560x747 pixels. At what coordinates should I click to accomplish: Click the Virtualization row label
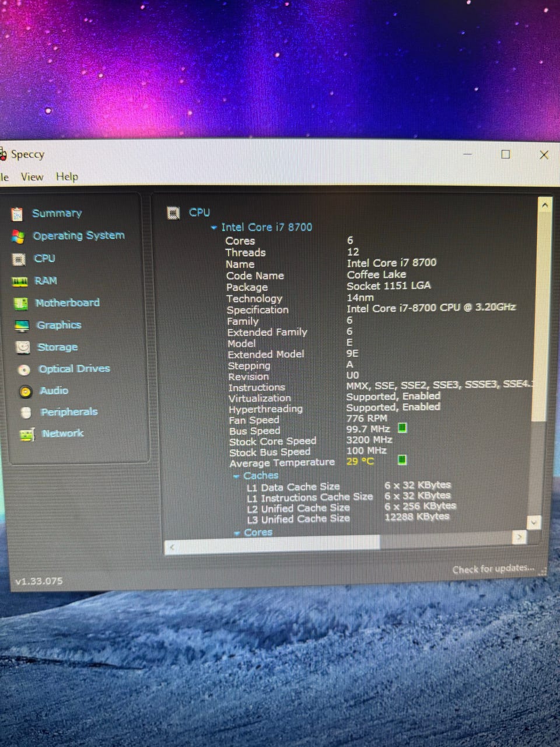(x=260, y=398)
